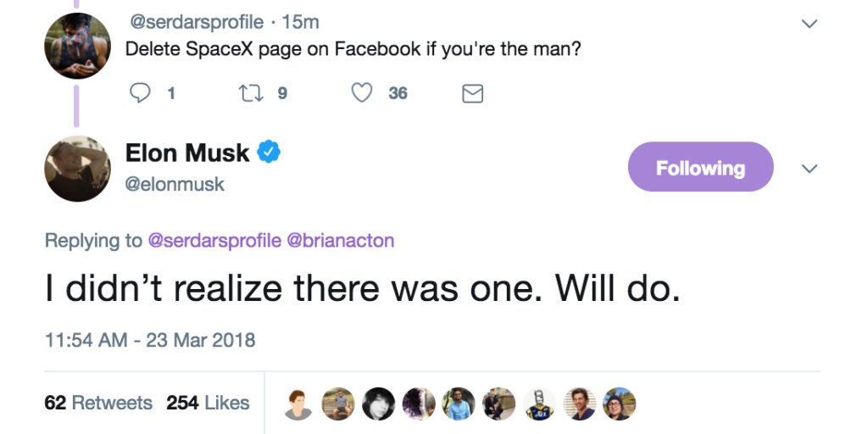Open the @brianacton mention link
This screenshot has height=434, width=868.
[x=342, y=241]
